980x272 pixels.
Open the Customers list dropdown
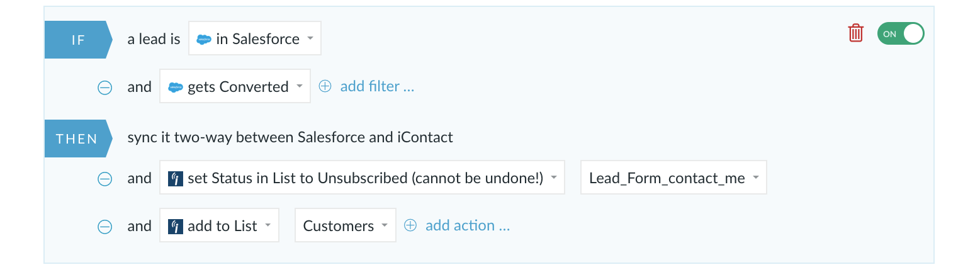[346, 225]
